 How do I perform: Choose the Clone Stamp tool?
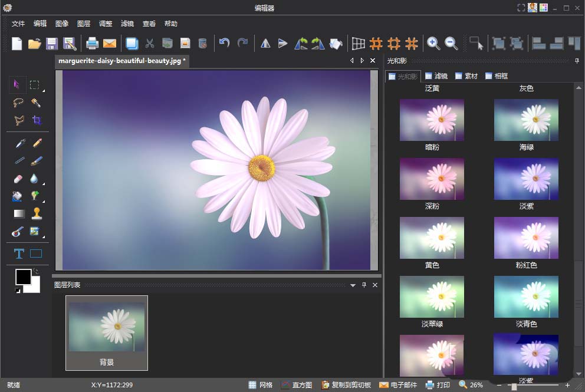point(37,213)
